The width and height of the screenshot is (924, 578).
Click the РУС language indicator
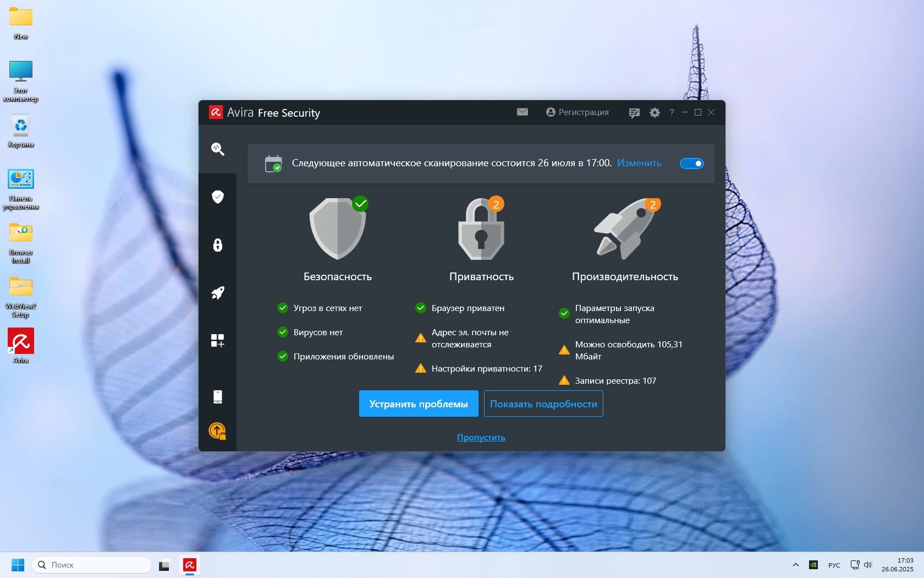[x=834, y=565]
